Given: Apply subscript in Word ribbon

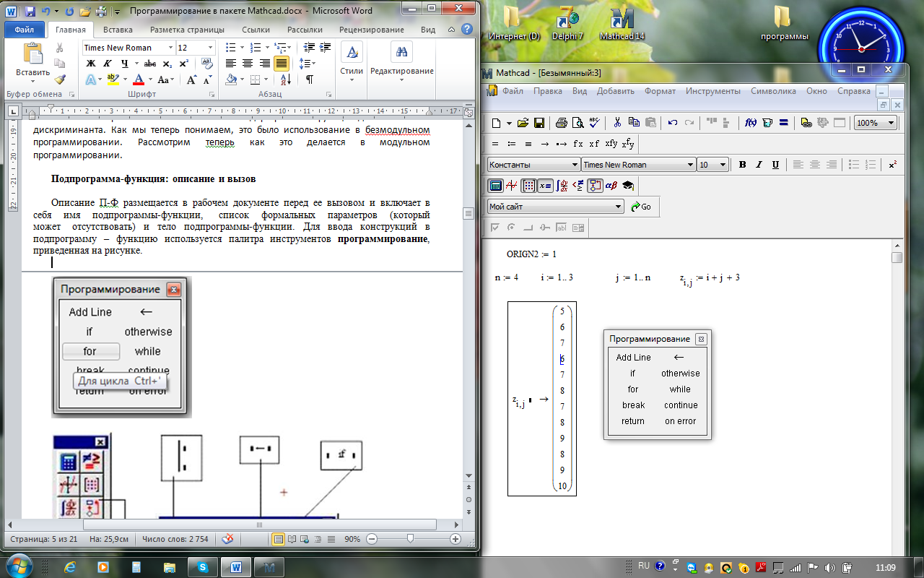Looking at the screenshot, I should click(x=169, y=64).
